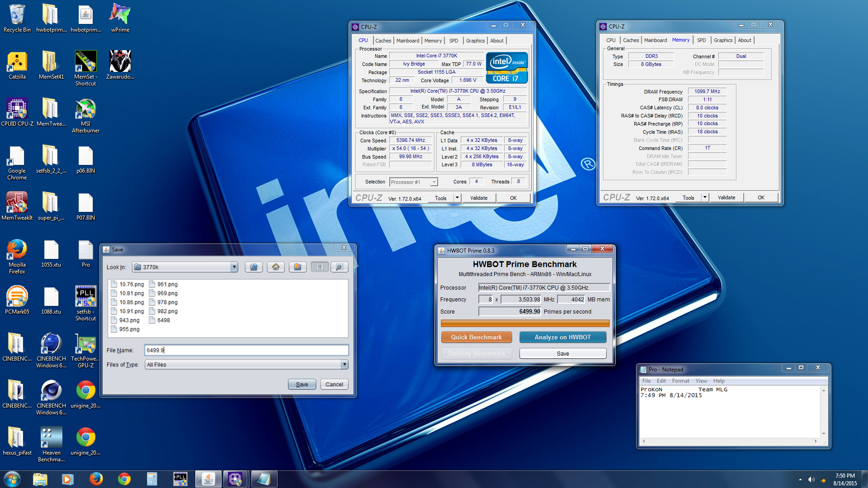Open the Files of Type dropdown
868x488 pixels.
[x=344, y=365]
